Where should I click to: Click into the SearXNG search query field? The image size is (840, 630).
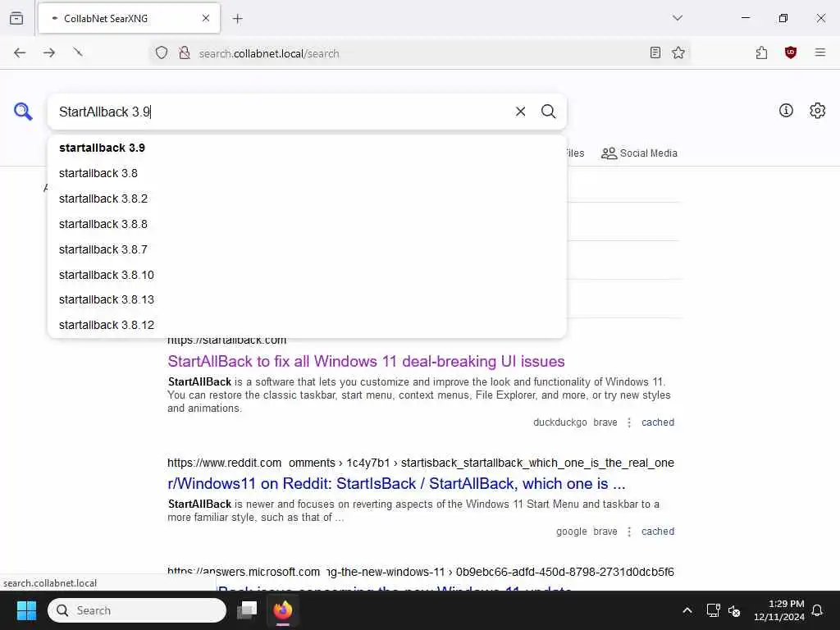click(x=281, y=112)
